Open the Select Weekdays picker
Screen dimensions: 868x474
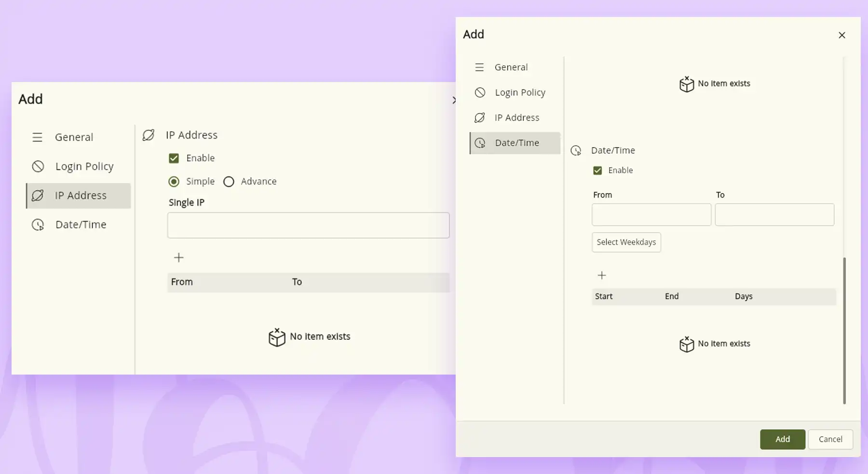click(x=626, y=242)
